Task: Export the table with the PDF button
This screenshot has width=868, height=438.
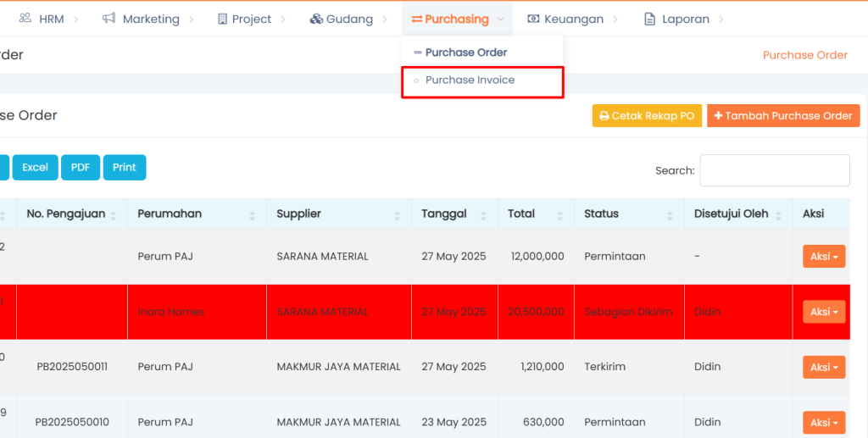Action: pos(81,168)
